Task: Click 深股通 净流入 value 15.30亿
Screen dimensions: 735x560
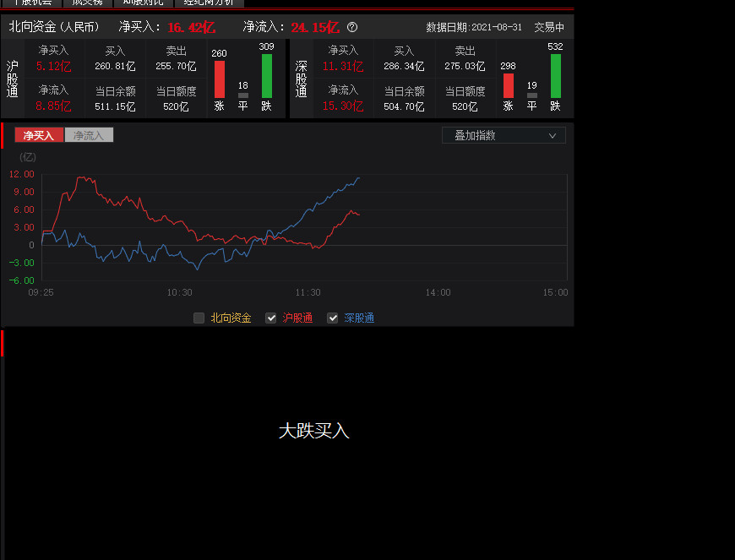Action: (343, 106)
